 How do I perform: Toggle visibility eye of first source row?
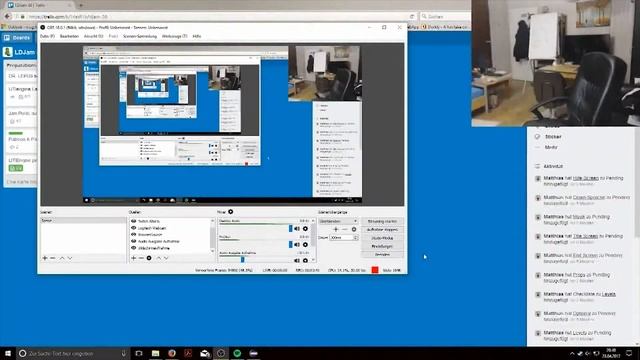click(x=133, y=221)
